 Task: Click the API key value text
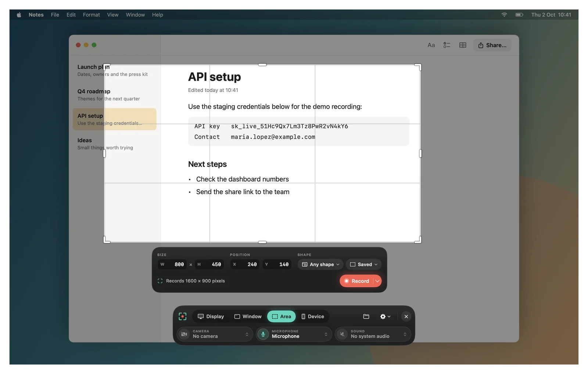[290, 126]
